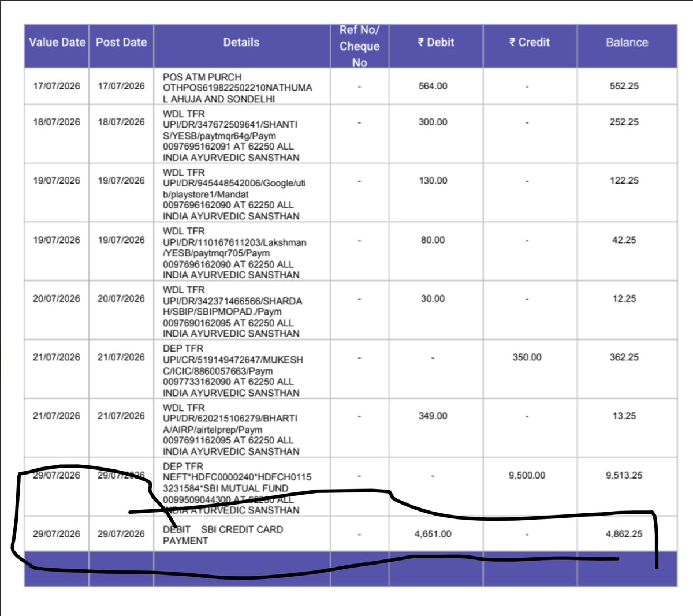The width and height of the screenshot is (693, 616).
Task: Select the 30.00 debit amount
Action: (x=433, y=298)
